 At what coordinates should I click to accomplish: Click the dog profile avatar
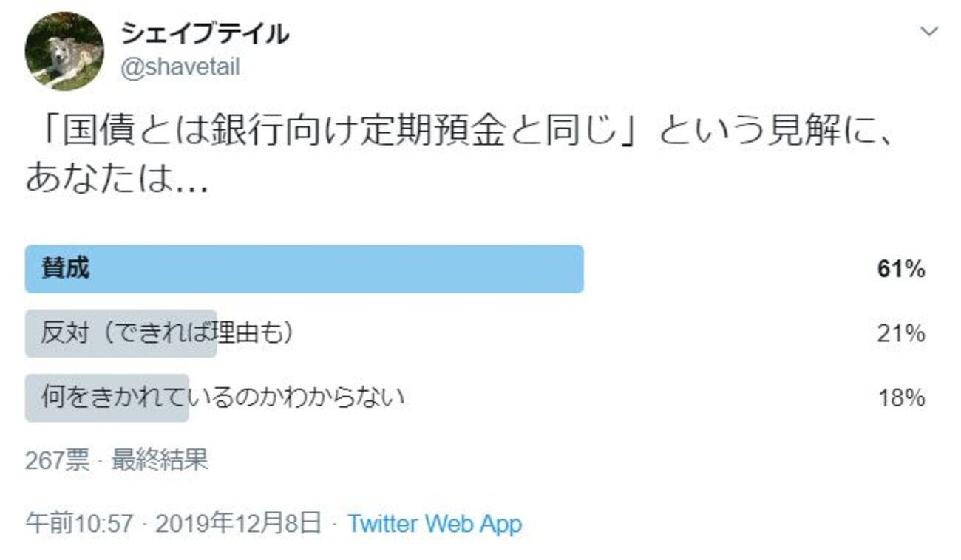pyautogui.click(x=64, y=51)
